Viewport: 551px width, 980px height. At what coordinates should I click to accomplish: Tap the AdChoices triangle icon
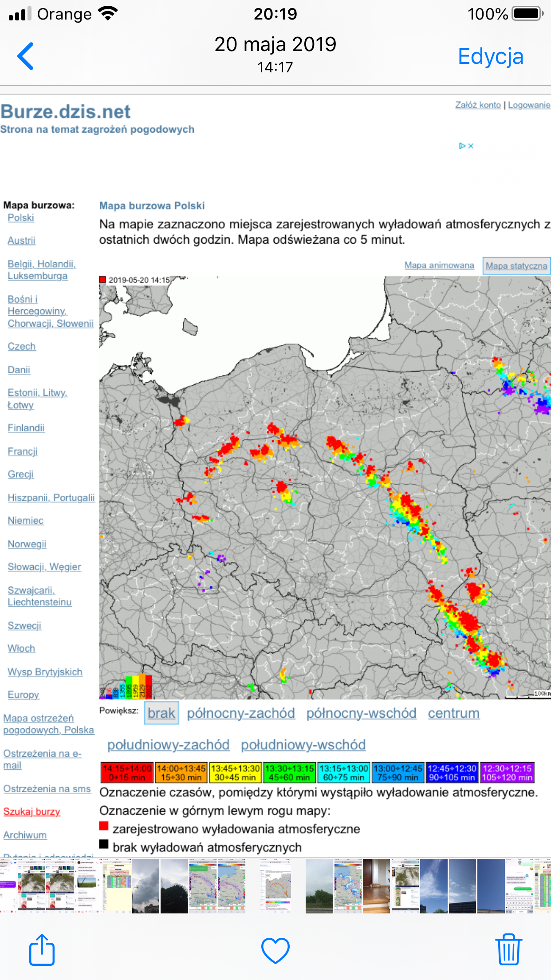tap(462, 146)
